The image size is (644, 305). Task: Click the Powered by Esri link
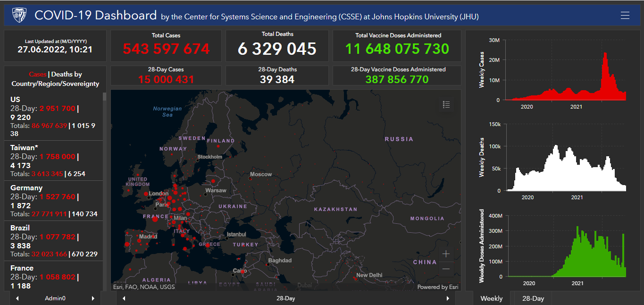[437, 287]
